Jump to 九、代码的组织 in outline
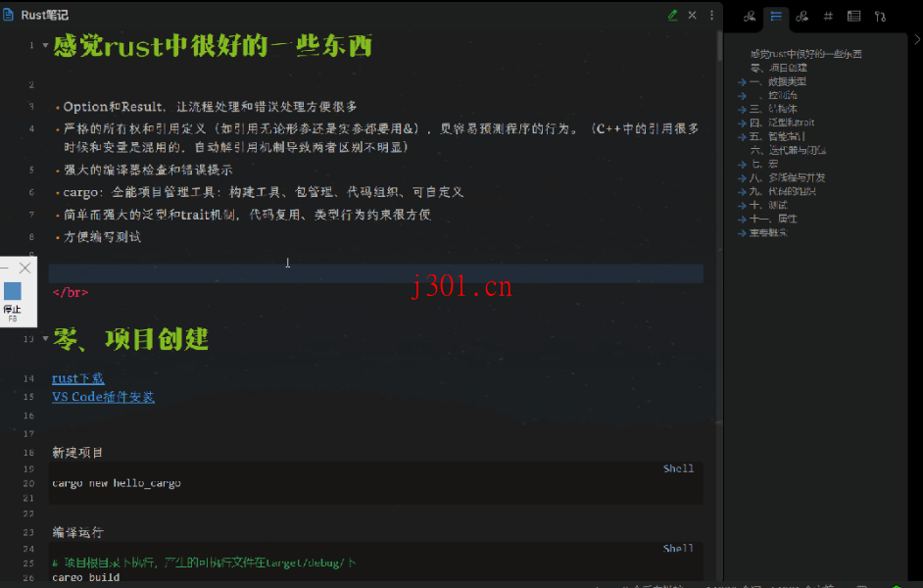The width and height of the screenshot is (923, 588). point(782,191)
